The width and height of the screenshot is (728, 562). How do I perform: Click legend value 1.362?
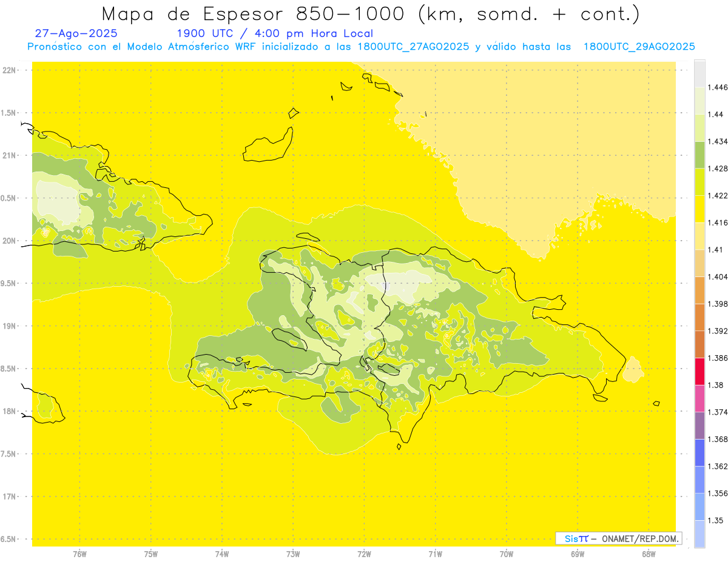click(x=718, y=466)
